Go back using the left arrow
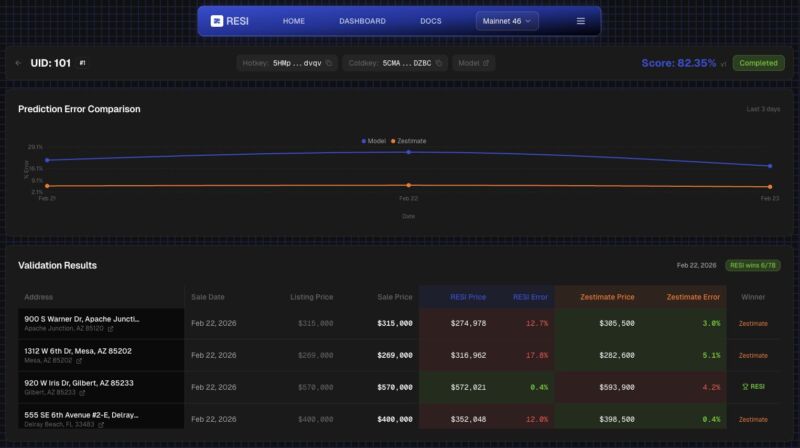800x448 pixels. pyautogui.click(x=18, y=63)
